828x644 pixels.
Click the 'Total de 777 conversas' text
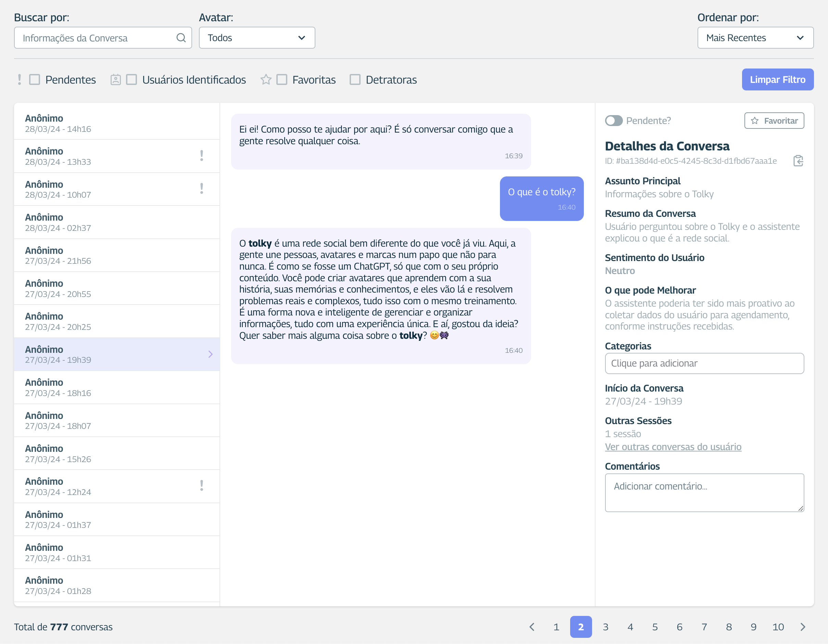tap(63, 627)
